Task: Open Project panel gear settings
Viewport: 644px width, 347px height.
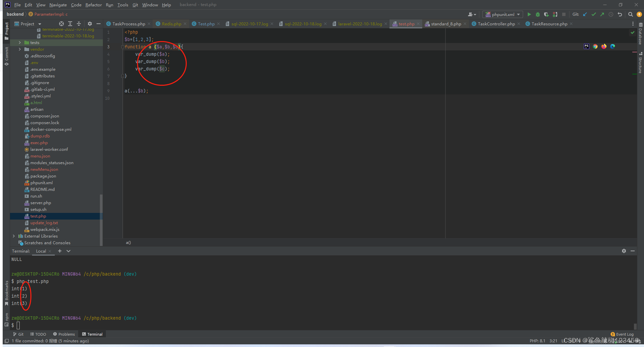Action: click(90, 24)
